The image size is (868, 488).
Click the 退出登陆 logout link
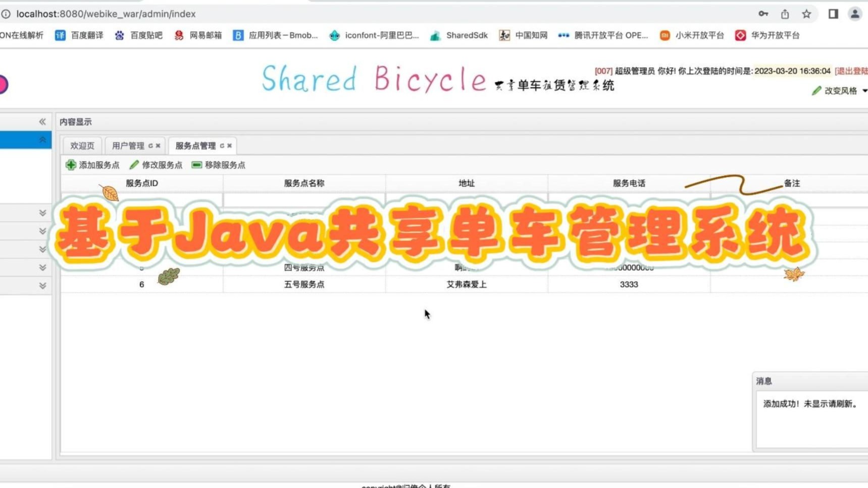click(855, 71)
